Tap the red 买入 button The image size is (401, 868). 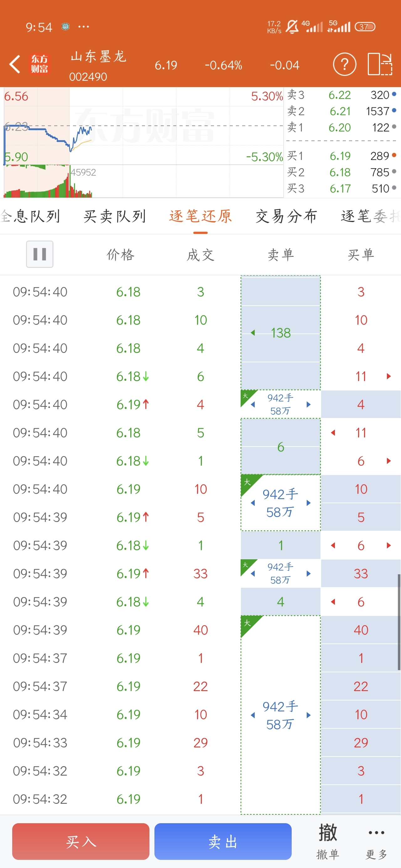pos(81,841)
